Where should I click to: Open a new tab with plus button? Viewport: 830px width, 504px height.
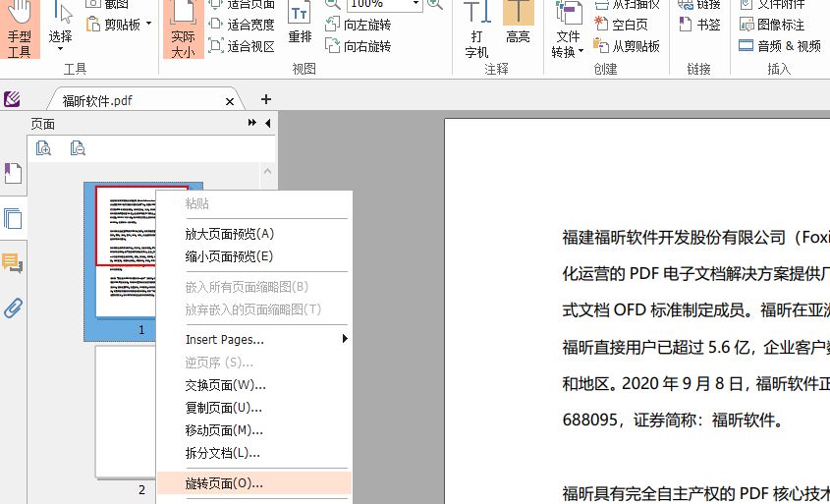point(266,99)
